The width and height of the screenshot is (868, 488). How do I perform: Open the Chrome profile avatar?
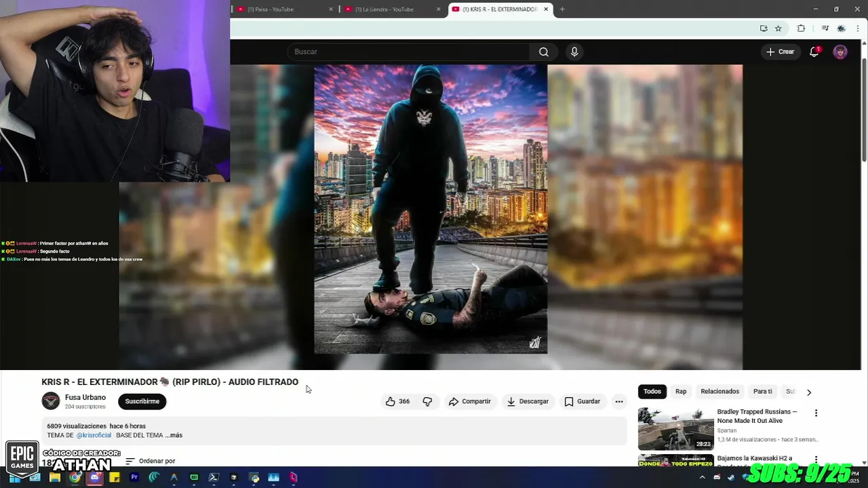(842, 28)
